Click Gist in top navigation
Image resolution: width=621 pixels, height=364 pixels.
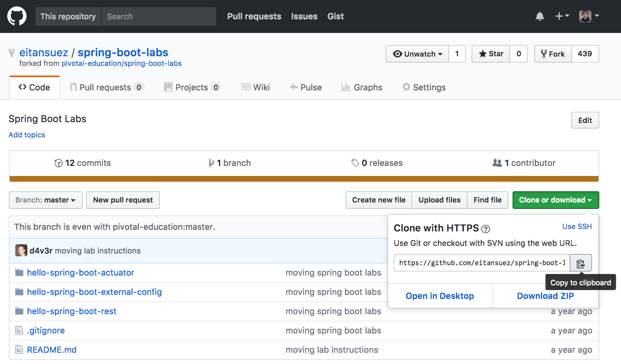(x=336, y=16)
